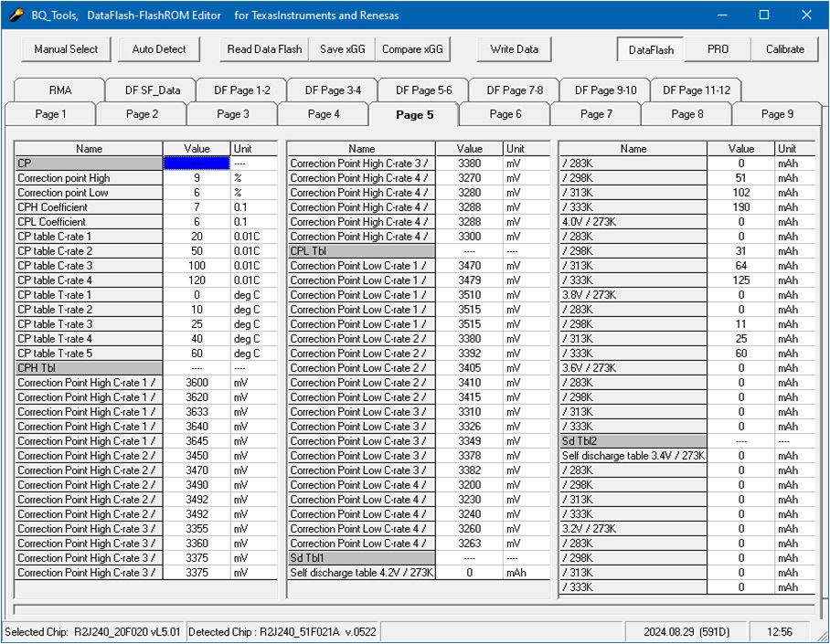Click Read Data Flash button
The height and width of the screenshot is (644, 830).
[264, 49]
